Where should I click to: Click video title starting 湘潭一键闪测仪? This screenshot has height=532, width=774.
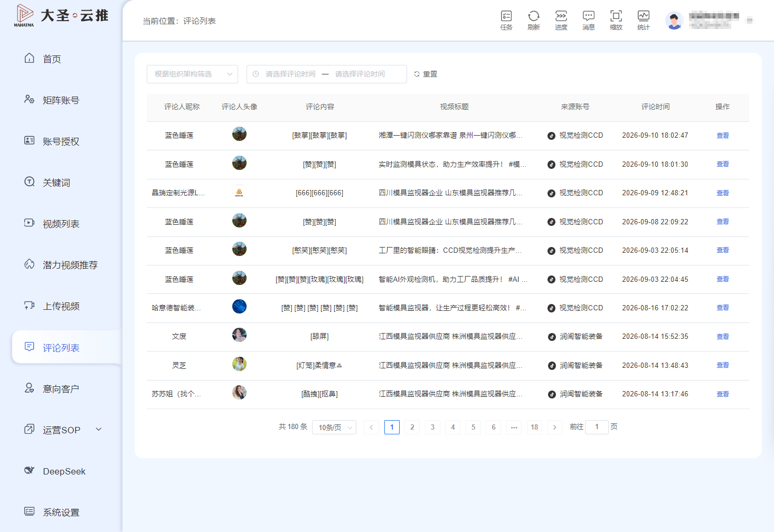click(x=450, y=136)
